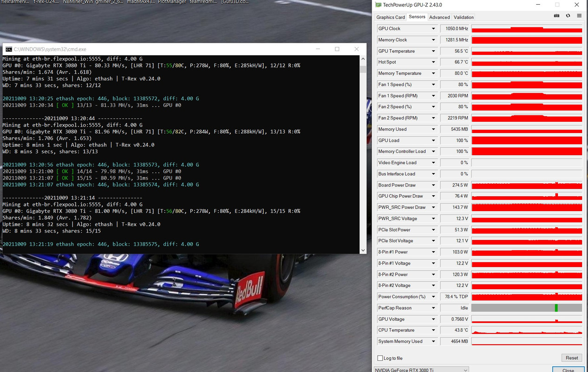The width and height of the screenshot is (588, 372).
Task: Expand the PCIe Slot Power dropdown
Action: click(433, 230)
